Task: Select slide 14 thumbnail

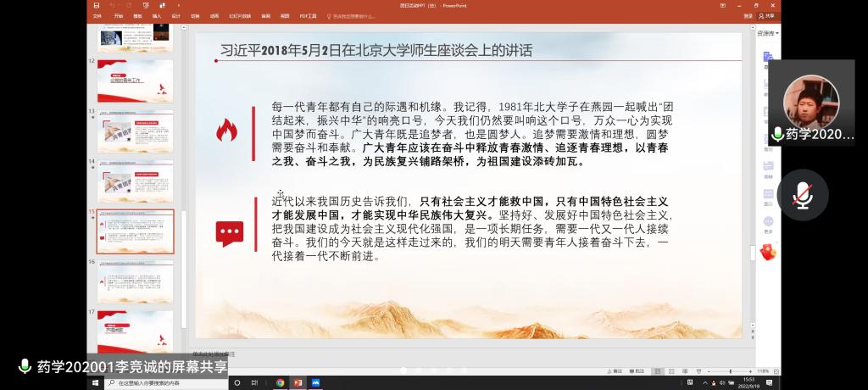Action: [135, 182]
